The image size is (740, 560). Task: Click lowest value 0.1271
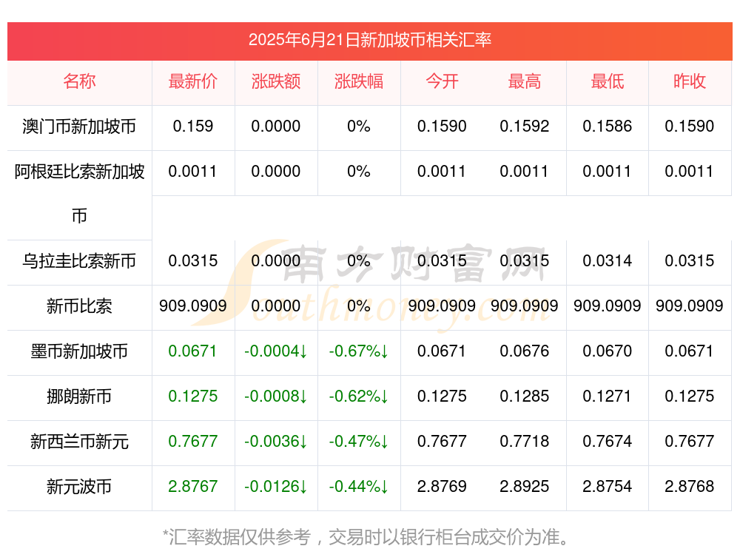coord(608,396)
